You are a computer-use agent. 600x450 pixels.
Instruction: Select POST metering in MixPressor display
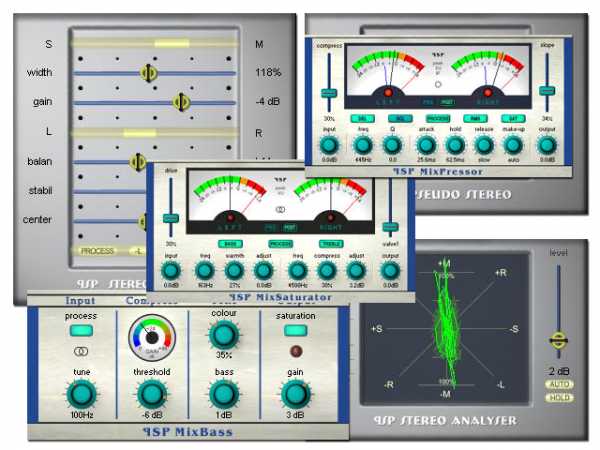tap(447, 102)
